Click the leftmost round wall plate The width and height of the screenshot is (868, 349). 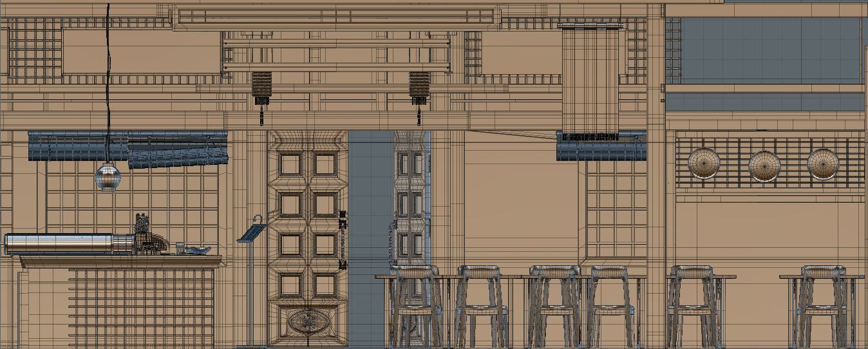(704, 163)
